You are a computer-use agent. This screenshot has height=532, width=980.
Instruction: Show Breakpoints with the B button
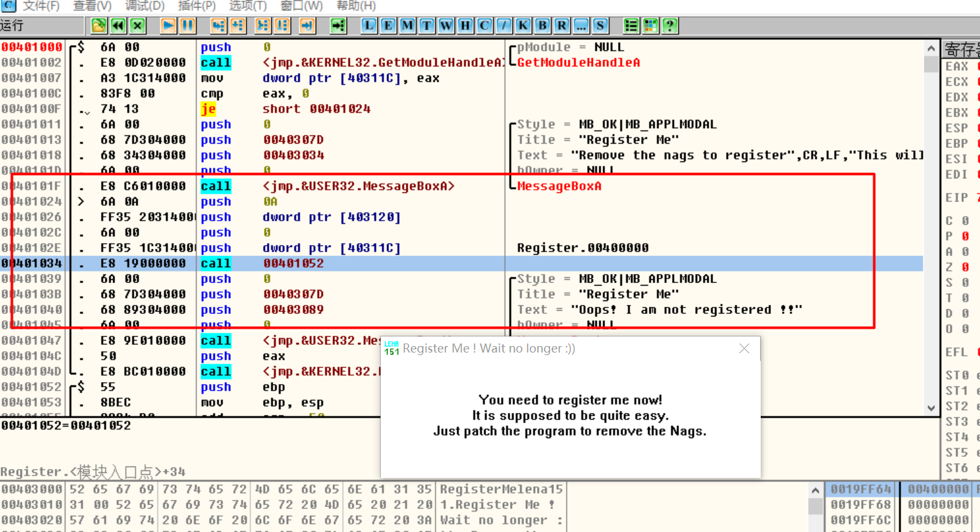tap(542, 26)
